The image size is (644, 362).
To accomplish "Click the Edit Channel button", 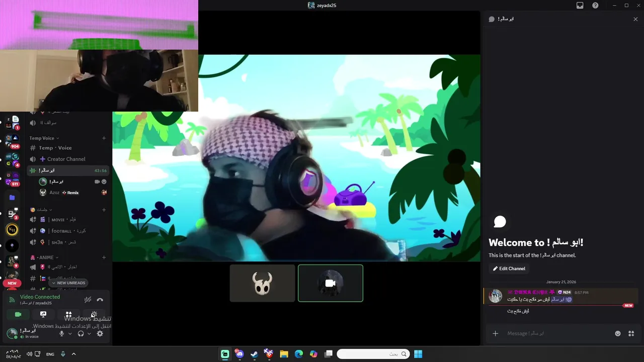I will [509, 268].
